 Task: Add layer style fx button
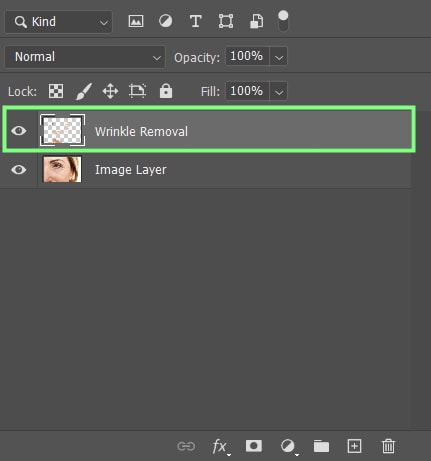coord(221,446)
